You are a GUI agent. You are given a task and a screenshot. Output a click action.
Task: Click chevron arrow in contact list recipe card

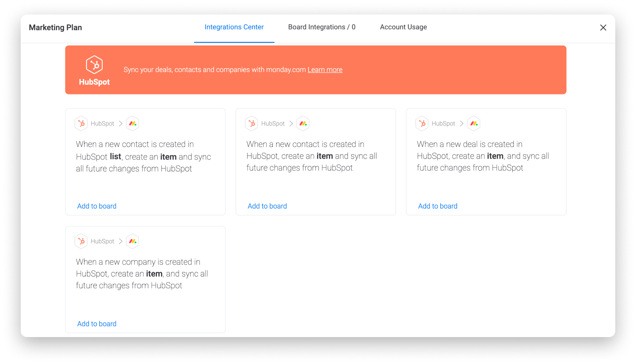120,123
